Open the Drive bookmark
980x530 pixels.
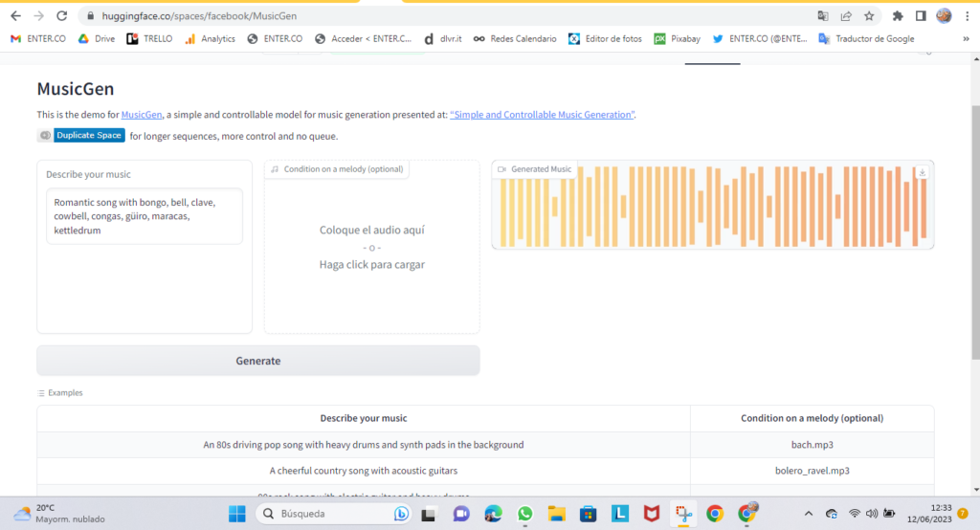(x=97, y=39)
